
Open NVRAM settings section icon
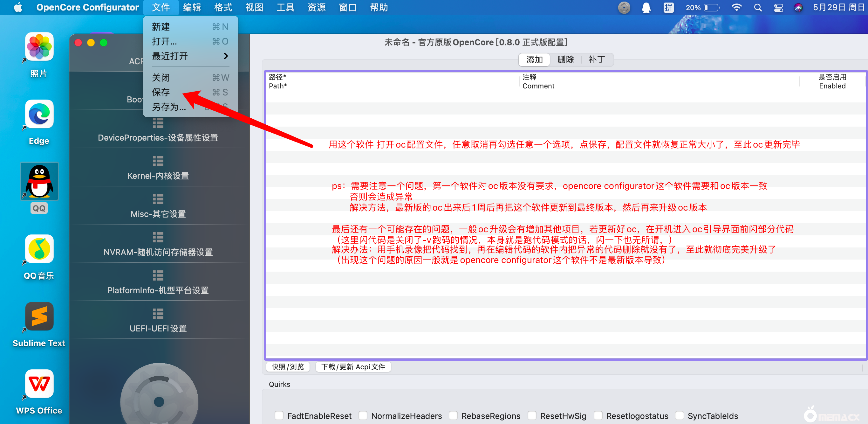[x=158, y=238]
